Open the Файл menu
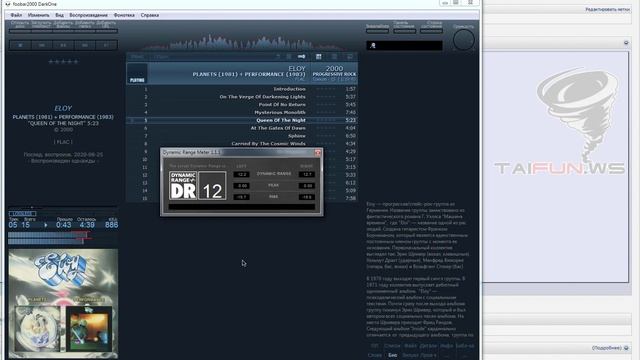This screenshot has height=360, width=640. click(16, 15)
